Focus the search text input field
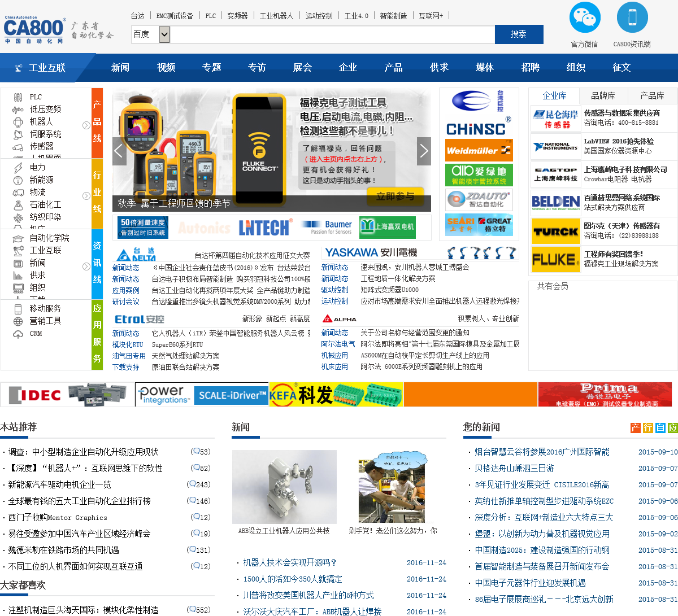The image size is (678, 616). [332, 34]
